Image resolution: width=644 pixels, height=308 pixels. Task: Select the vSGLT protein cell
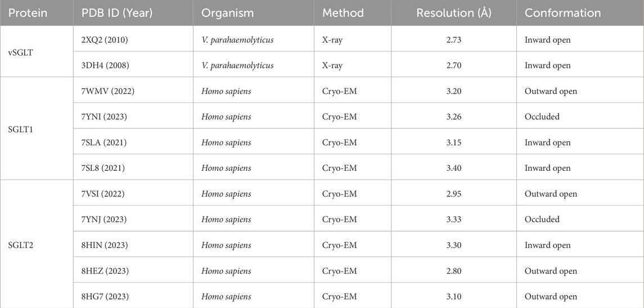pyautogui.click(x=20, y=52)
